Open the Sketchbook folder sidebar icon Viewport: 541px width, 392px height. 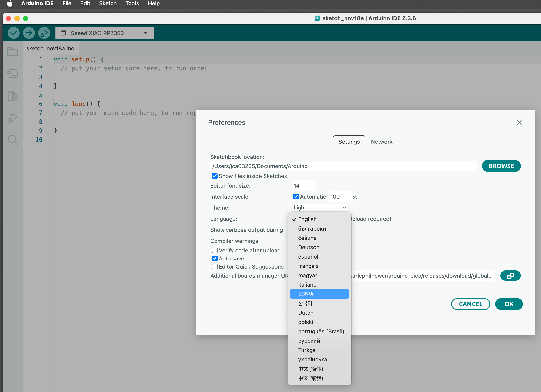tap(13, 51)
